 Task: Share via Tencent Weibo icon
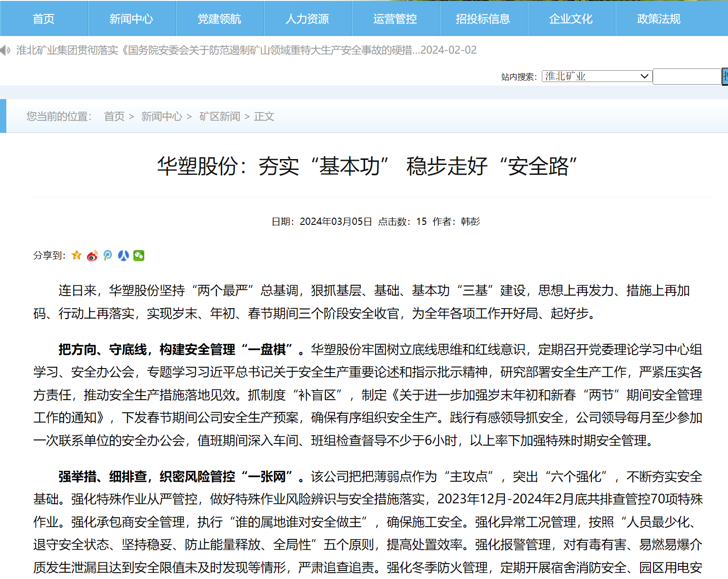[108, 255]
